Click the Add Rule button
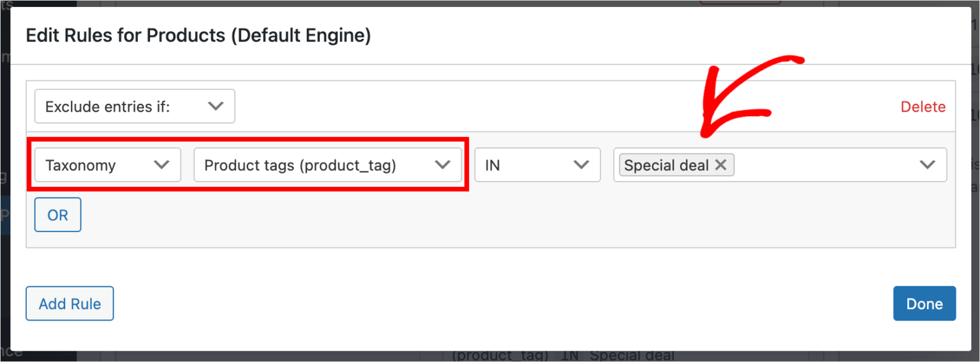Viewport: 980px width, 362px height. pyautogui.click(x=70, y=304)
